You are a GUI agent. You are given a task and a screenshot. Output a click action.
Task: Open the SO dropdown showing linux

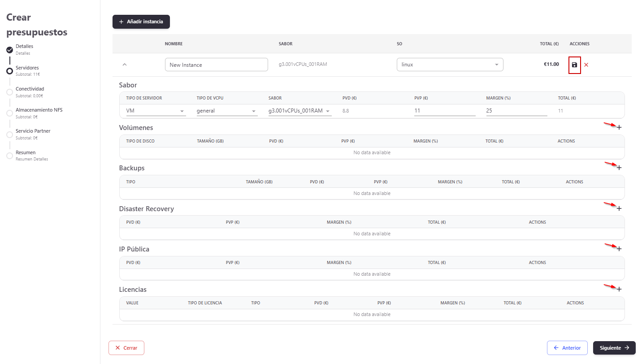click(x=450, y=65)
